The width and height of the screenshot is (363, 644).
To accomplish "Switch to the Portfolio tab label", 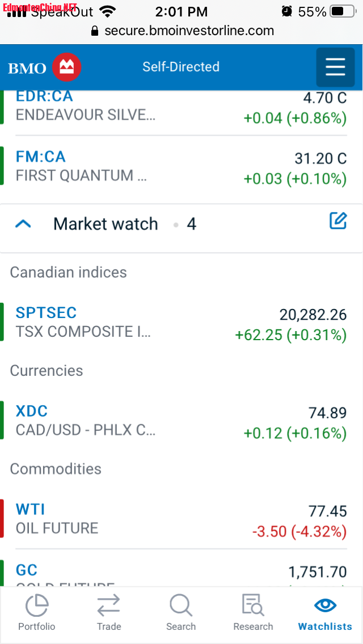I will tap(37, 626).
